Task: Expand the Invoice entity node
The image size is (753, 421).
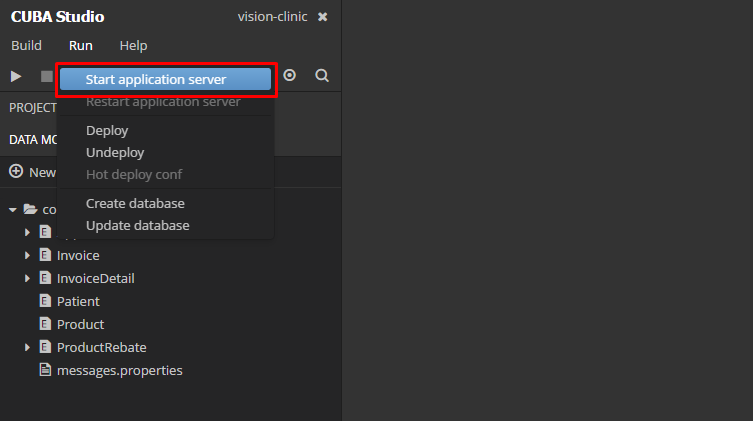Action: pyautogui.click(x=28, y=255)
